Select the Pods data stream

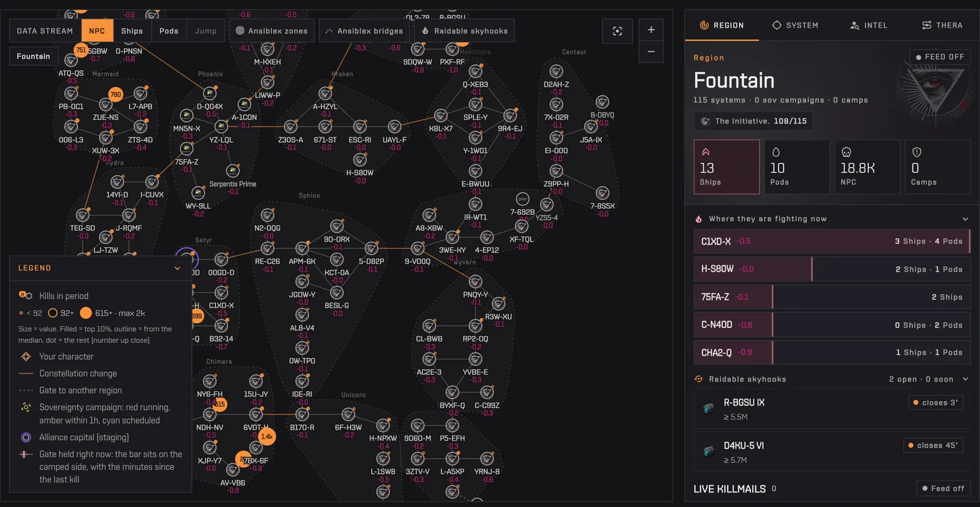click(169, 31)
